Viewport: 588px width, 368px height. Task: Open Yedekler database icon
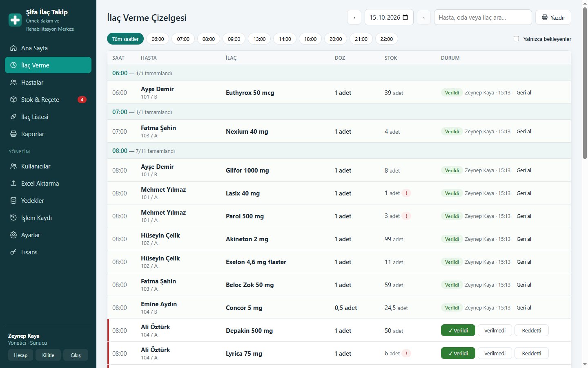(13, 201)
